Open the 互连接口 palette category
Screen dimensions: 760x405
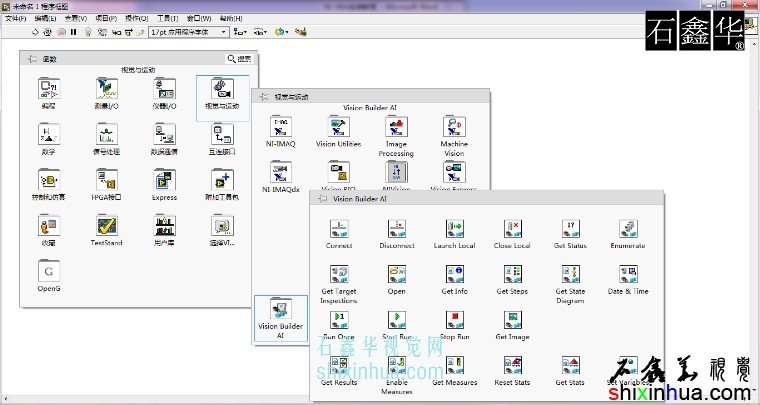(222, 139)
